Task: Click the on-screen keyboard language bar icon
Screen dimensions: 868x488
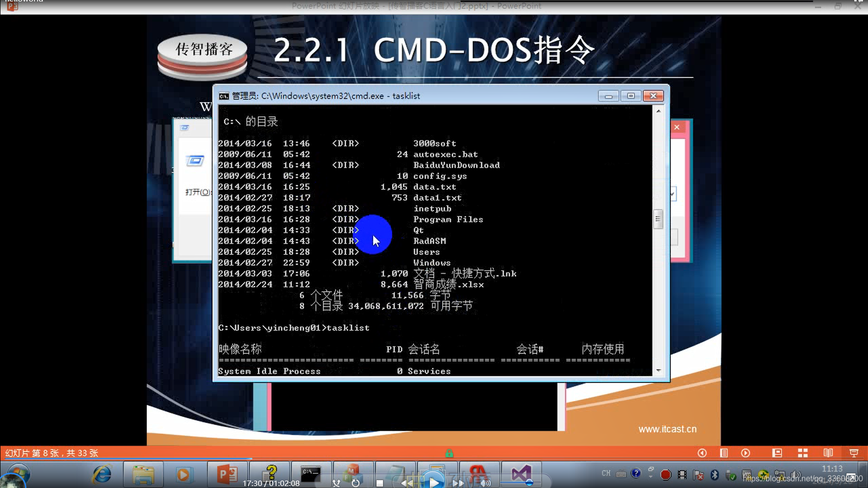Action: tap(621, 474)
